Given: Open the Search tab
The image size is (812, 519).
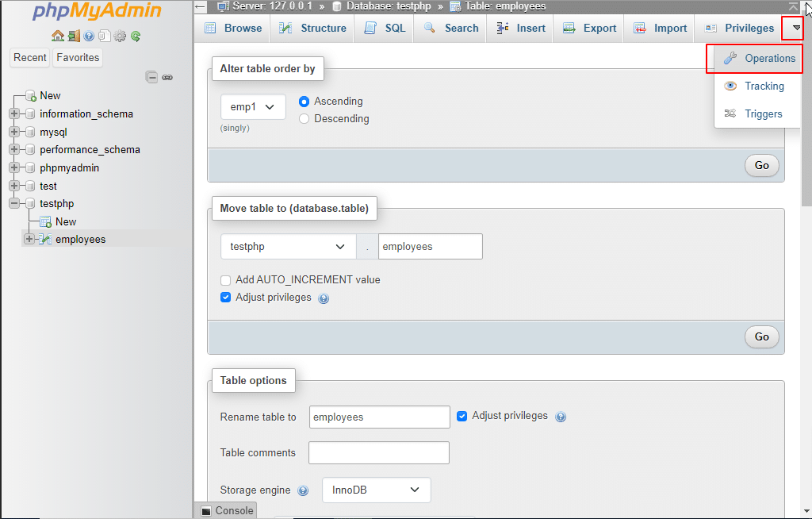Looking at the screenshot, I should 450,28.
